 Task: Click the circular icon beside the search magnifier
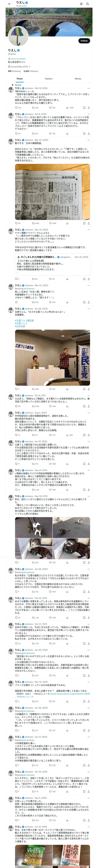coord(81,4)
